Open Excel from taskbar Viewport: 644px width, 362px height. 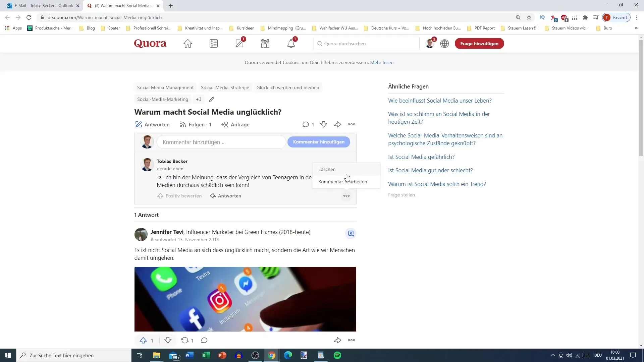click(x=206, y=355)
